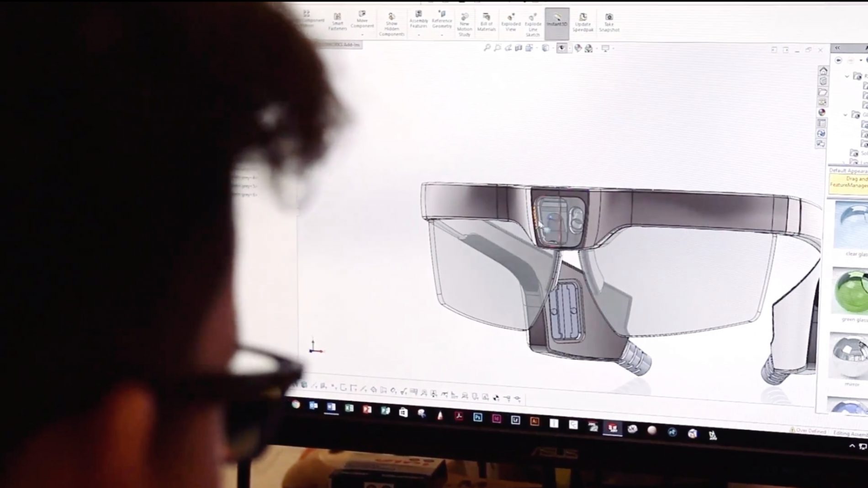This screenshot has height=488, width=868.
Task: Toggle the Hide/Show Items eye icon
Action: pyautogui.click(x=561, y=48)
